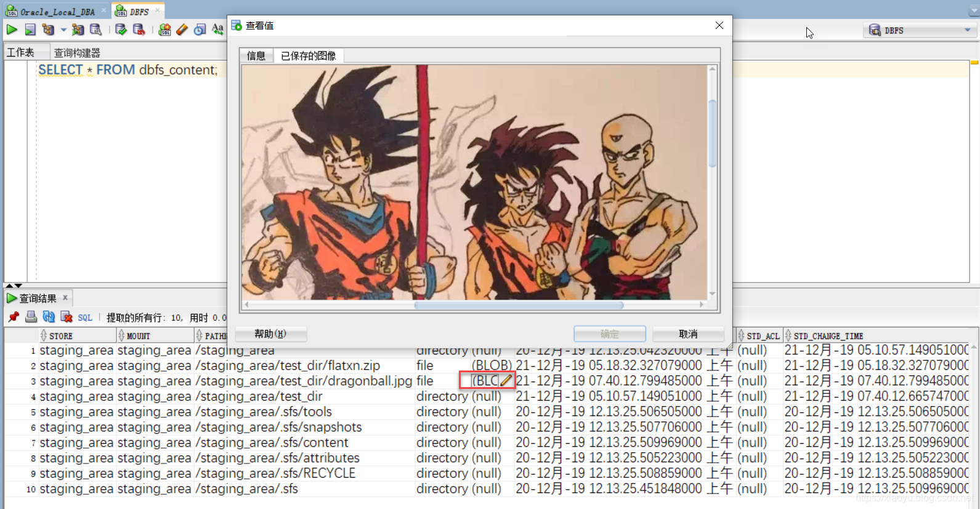The height and width of the screenshot is (509, 980).
Task: Close the 查看值 dialog
Action: [719, 25]
